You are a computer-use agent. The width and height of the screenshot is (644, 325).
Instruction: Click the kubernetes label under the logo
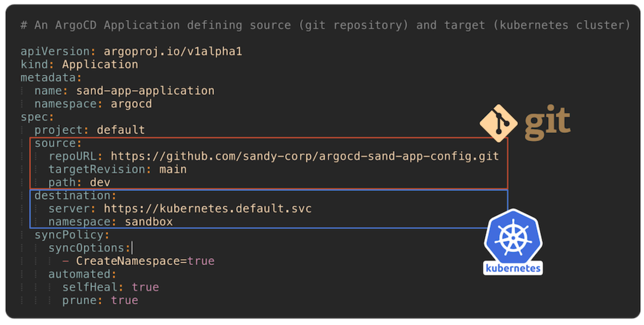(x=513, y=268)
